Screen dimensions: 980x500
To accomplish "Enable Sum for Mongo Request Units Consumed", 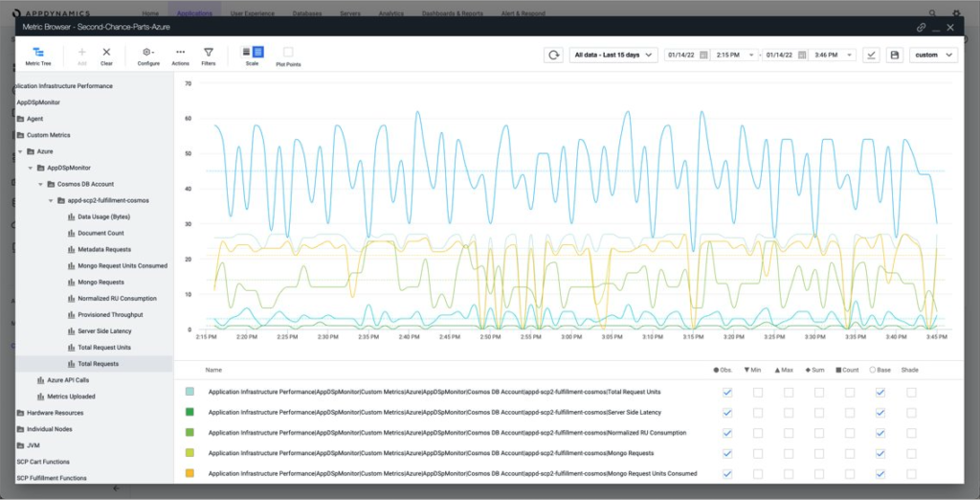I will click(819, 474).
